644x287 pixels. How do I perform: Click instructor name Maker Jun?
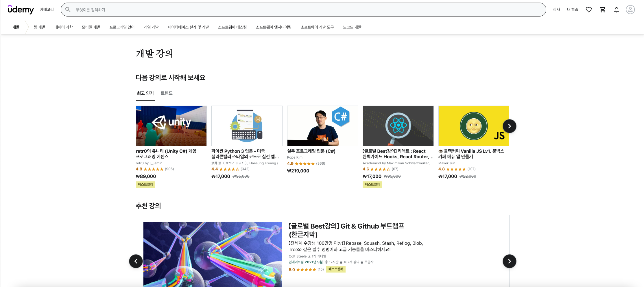tap(447, 163)
